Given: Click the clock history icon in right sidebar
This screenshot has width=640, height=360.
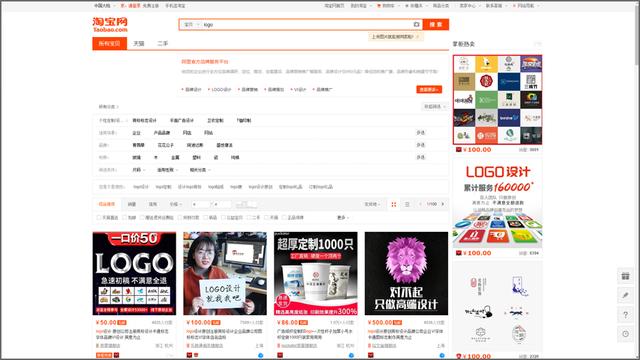Looking at the screenshot, I should tap(625, 334).
